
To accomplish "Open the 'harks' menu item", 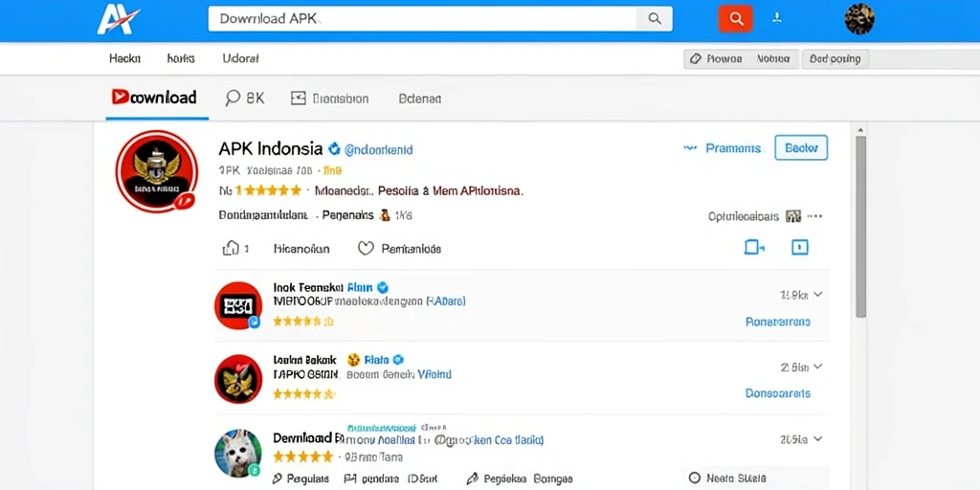I will click(181, 58).
